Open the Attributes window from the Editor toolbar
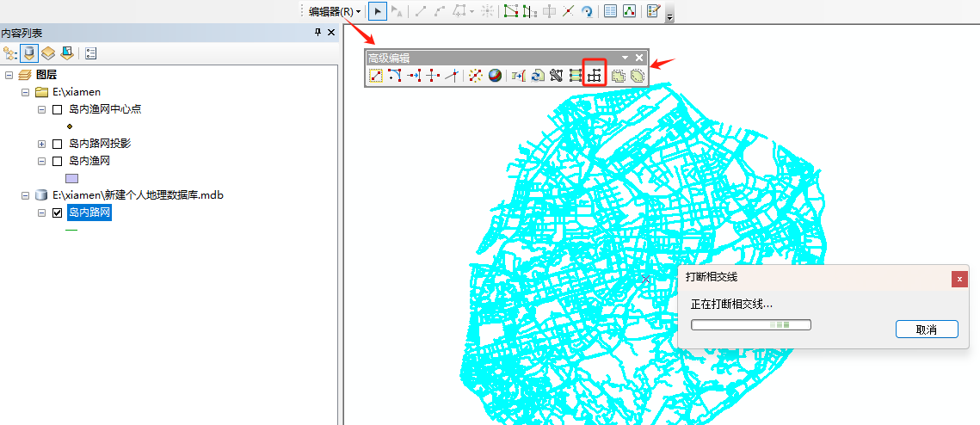 pyautogui.click(x=610, y=11)
